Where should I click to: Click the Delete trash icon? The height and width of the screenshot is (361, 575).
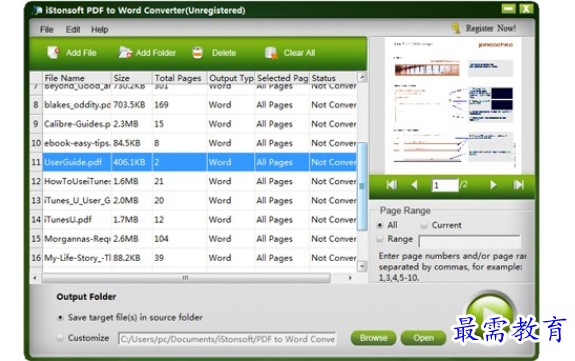198,52
